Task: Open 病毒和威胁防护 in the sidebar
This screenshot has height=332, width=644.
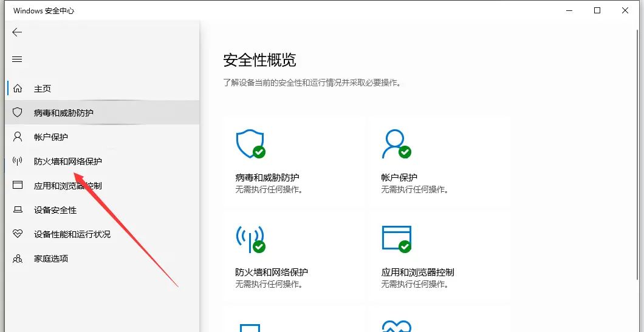Action: 102,112
